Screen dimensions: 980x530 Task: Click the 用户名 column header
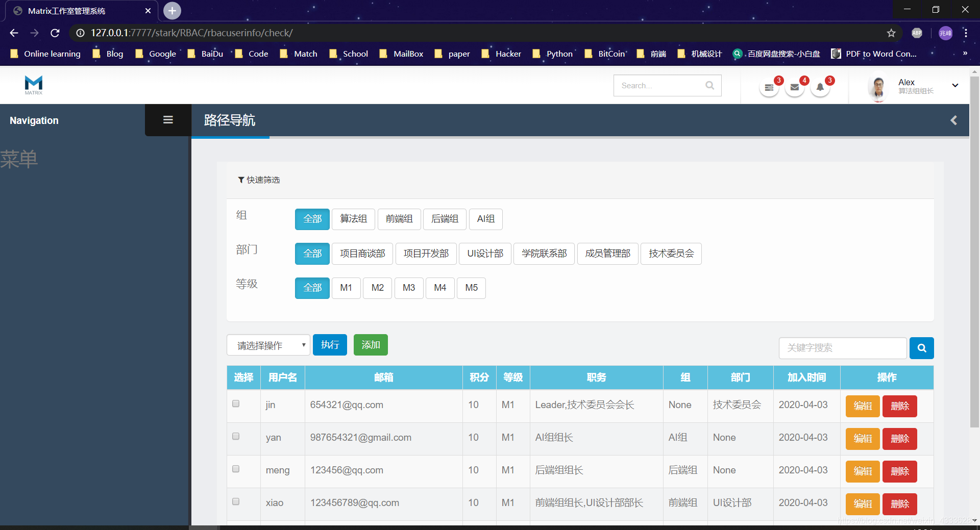[283, 377]
